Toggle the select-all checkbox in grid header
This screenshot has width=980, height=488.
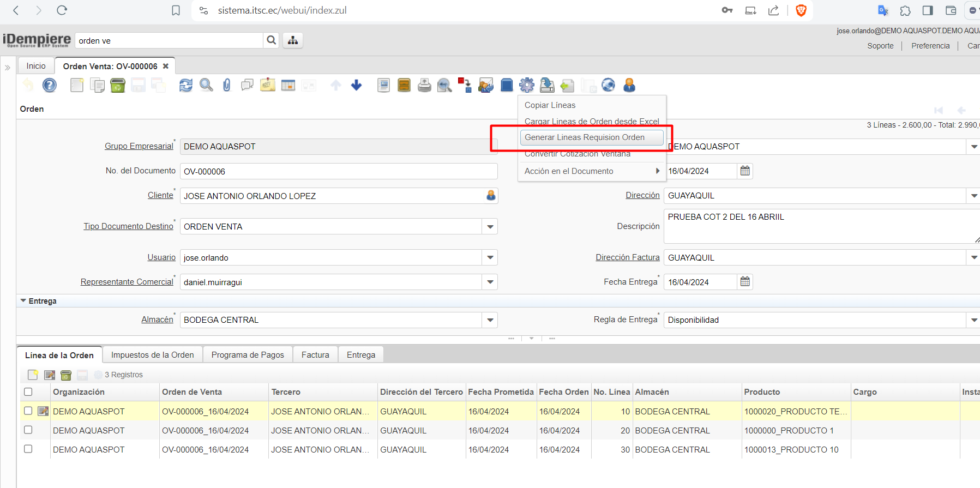[28, 392]
